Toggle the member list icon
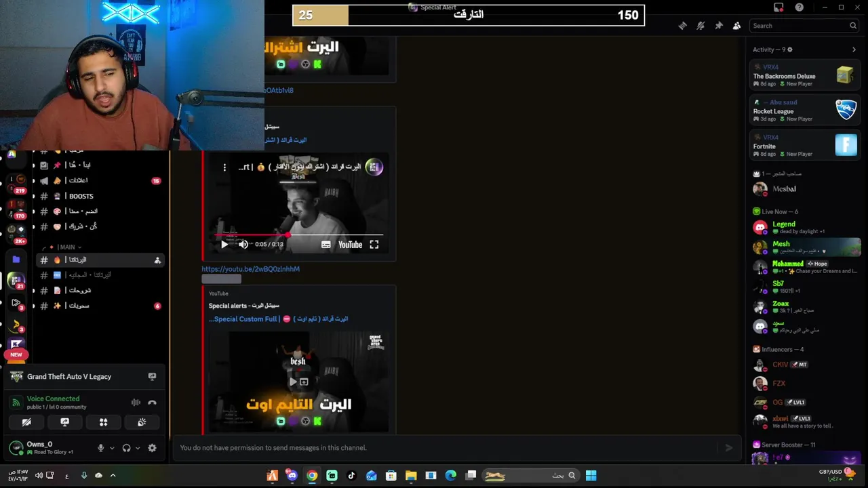Viewport: 868px width, 488px height. (x=736, y=26)
